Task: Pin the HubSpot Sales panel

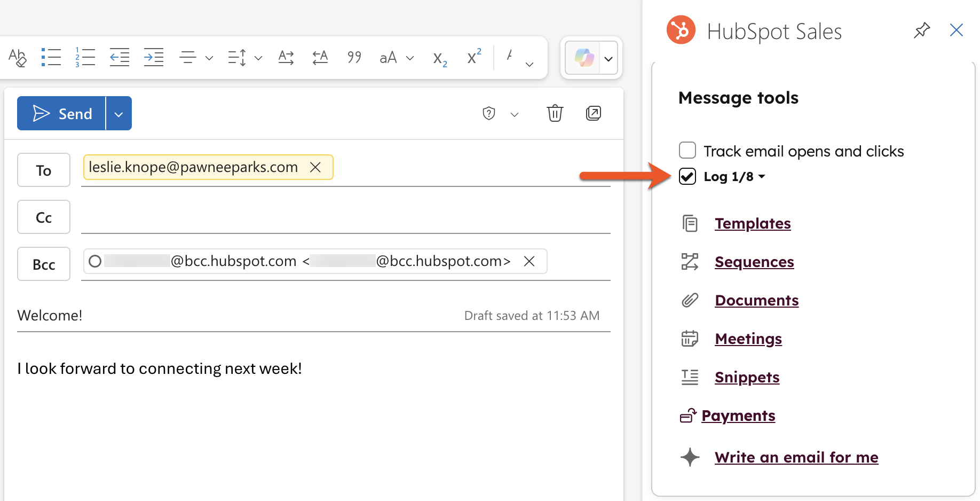Action: pos(921,30)
